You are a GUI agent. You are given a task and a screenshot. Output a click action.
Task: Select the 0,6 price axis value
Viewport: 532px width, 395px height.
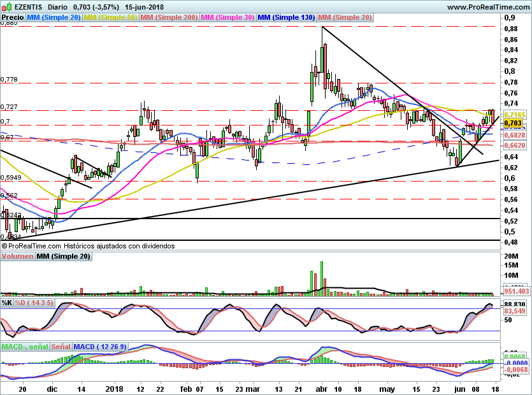click(x=509, y=178)
